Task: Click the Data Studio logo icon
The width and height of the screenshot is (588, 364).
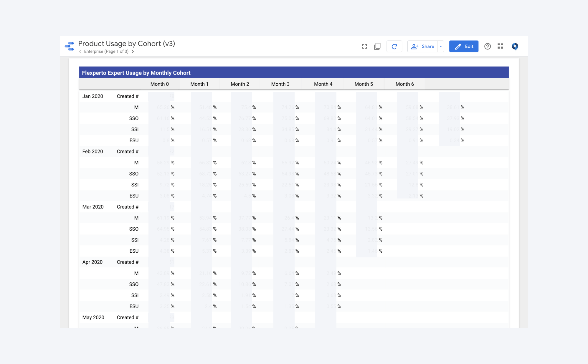Action: (70, 46)
